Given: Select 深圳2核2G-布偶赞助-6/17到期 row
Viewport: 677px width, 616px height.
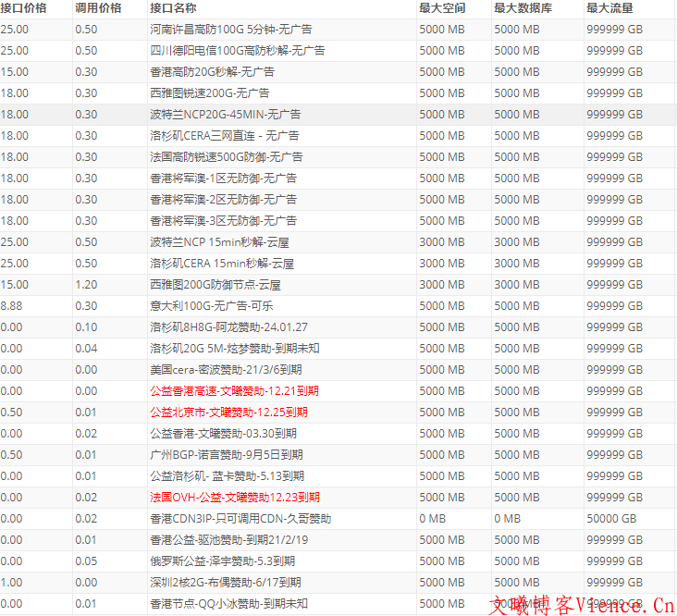Looking at the screenshot, I should click(225, 583).
